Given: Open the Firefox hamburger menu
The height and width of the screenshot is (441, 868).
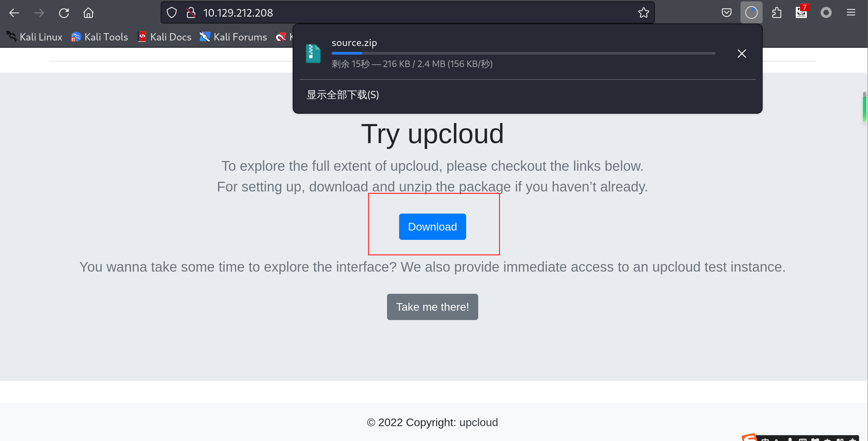Looking at the screenshot, I should [x=851, y=13].
